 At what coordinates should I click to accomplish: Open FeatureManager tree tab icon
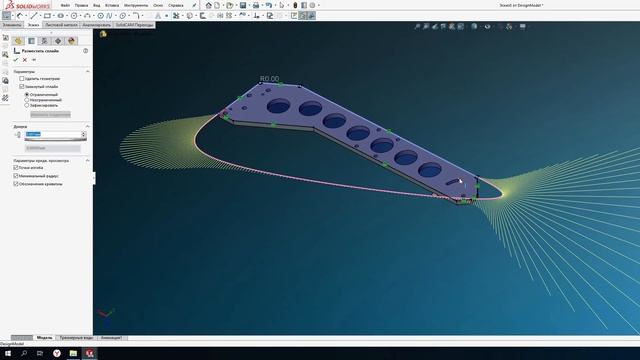tap(18, 41)
